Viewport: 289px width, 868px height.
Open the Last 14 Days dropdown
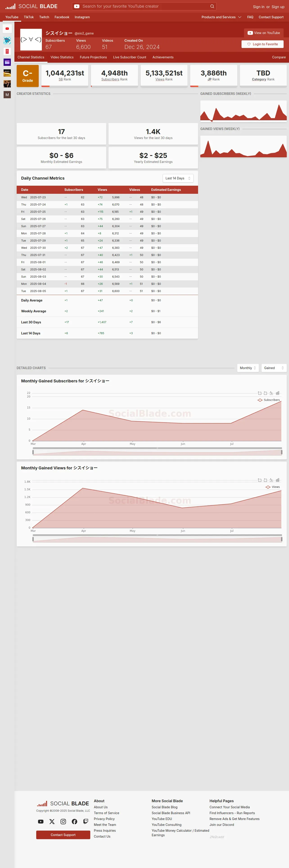pos(178,178)
